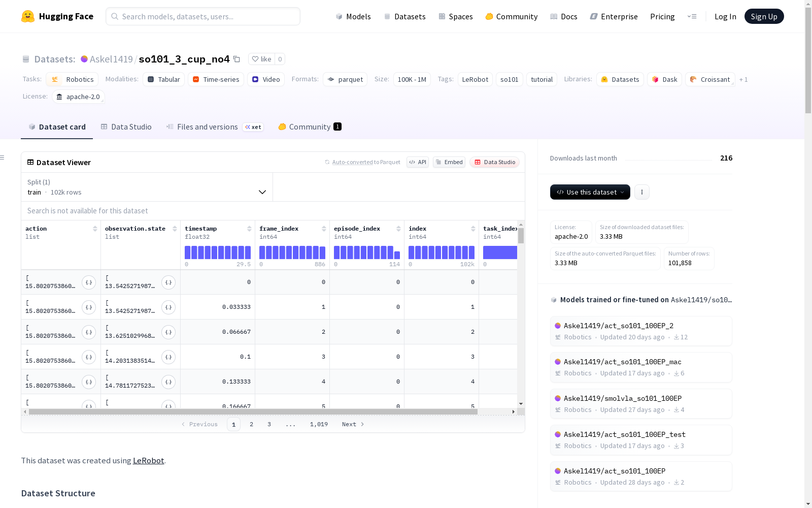Go to page 3 of the dataset viewer
Image resolution: width=812 pixels, height=508 pixels.
(x=269, y=424)
